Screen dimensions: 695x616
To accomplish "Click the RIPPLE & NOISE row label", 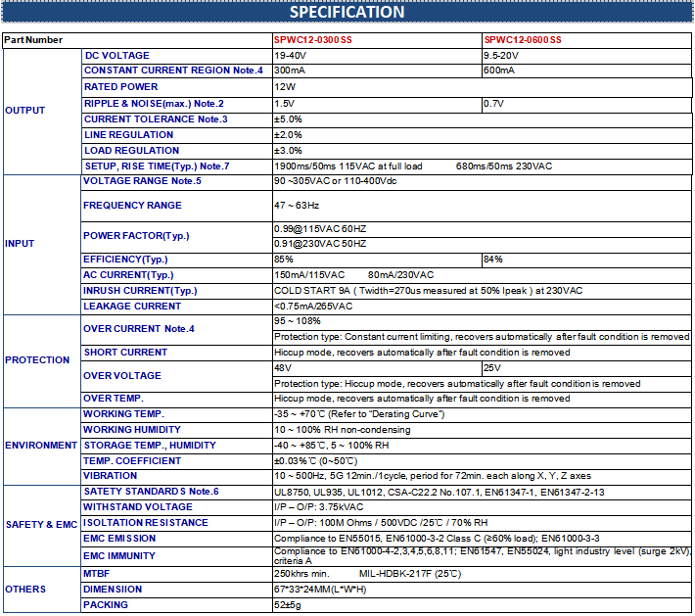I will pos(154,103).
